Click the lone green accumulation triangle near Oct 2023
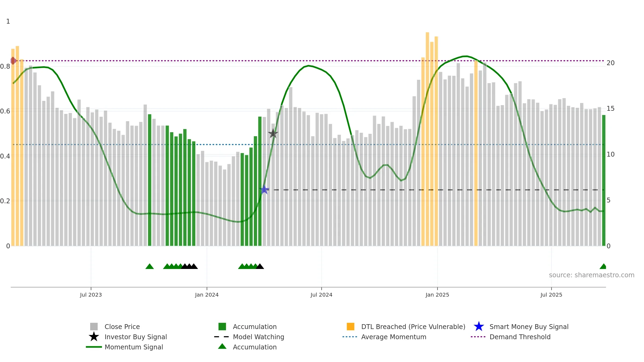The width and height of the screenshot is (644, 362). point(149,266)
